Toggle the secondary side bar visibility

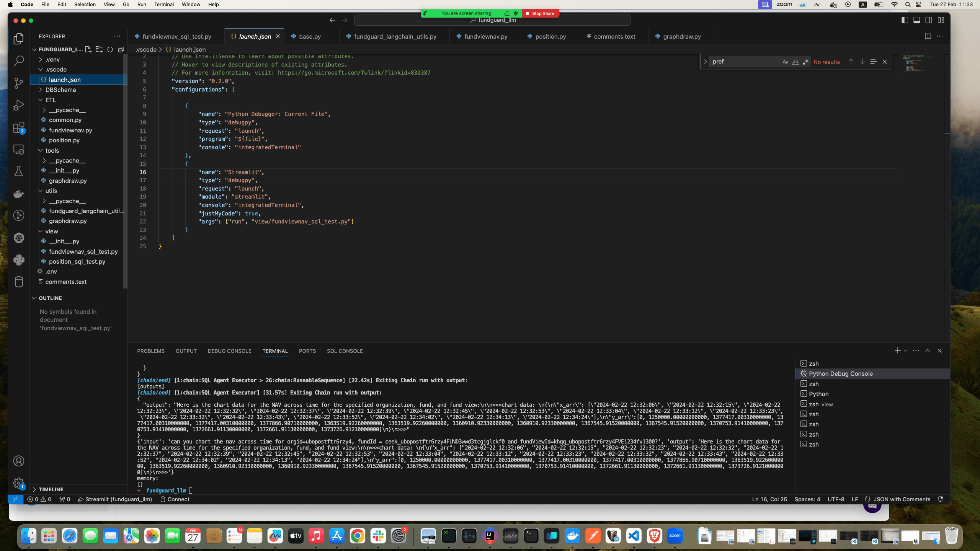click(929, 20)
